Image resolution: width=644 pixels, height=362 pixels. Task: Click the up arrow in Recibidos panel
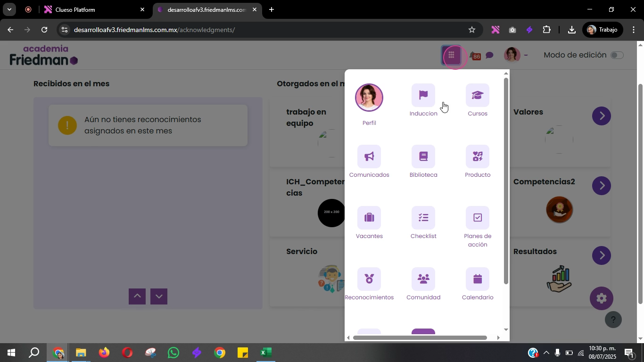(137, 296)
